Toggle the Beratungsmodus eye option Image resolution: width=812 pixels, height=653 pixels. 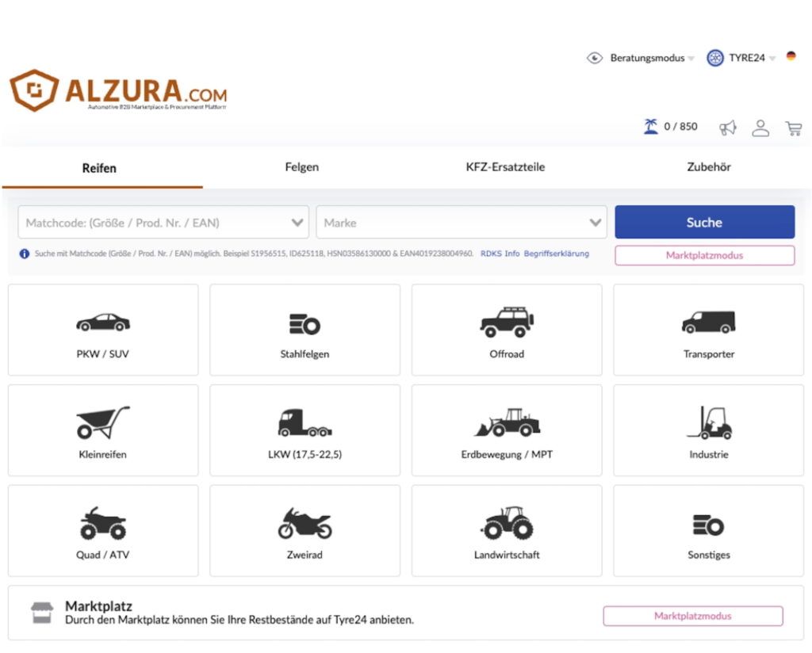[641, 58]
